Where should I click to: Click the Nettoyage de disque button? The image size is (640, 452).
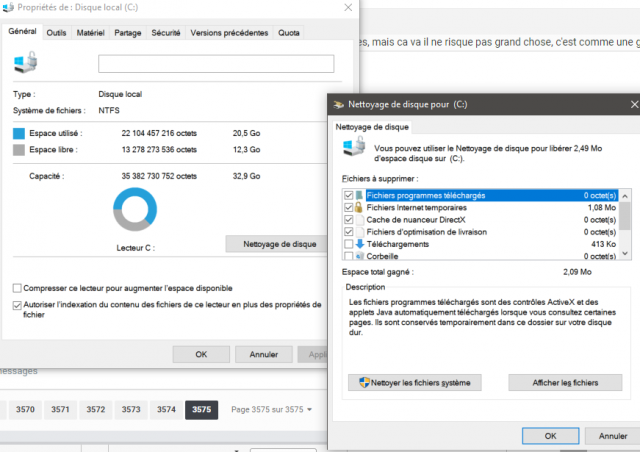tap(279, 244)
